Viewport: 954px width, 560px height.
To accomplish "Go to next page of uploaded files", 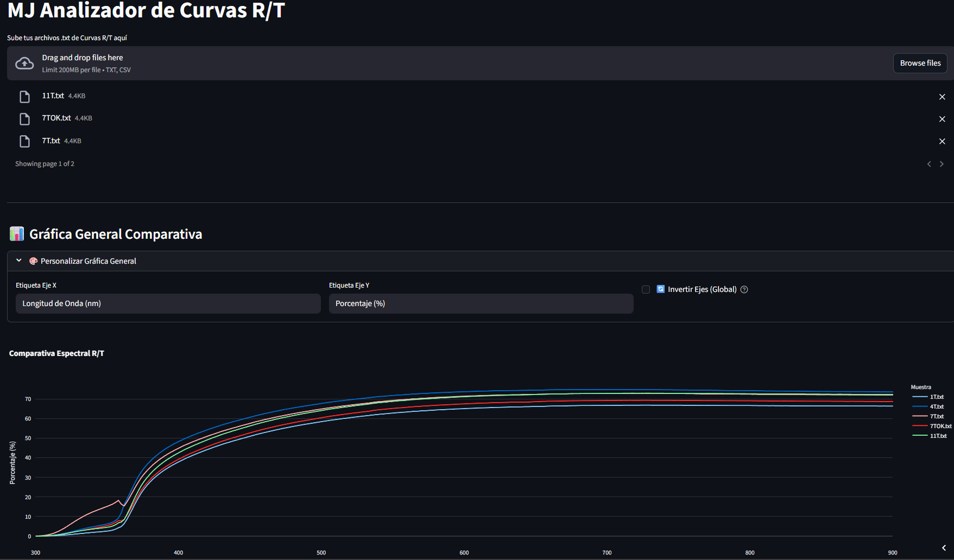I will pos(942,164).
